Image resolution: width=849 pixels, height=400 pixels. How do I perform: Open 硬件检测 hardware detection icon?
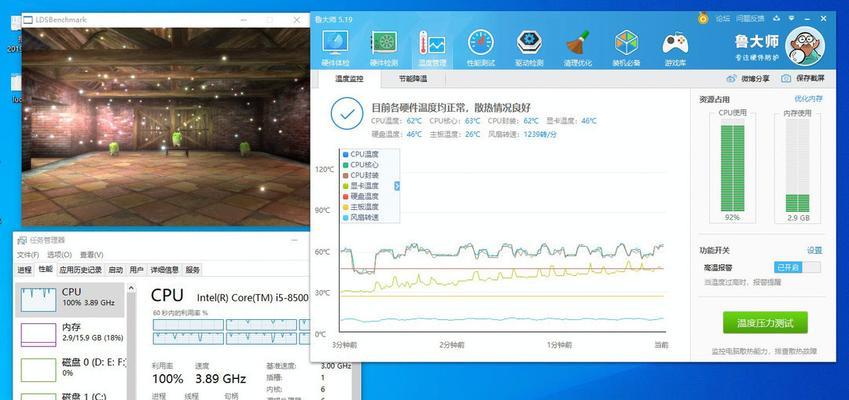pyautogui.click(x=384, y=48)
